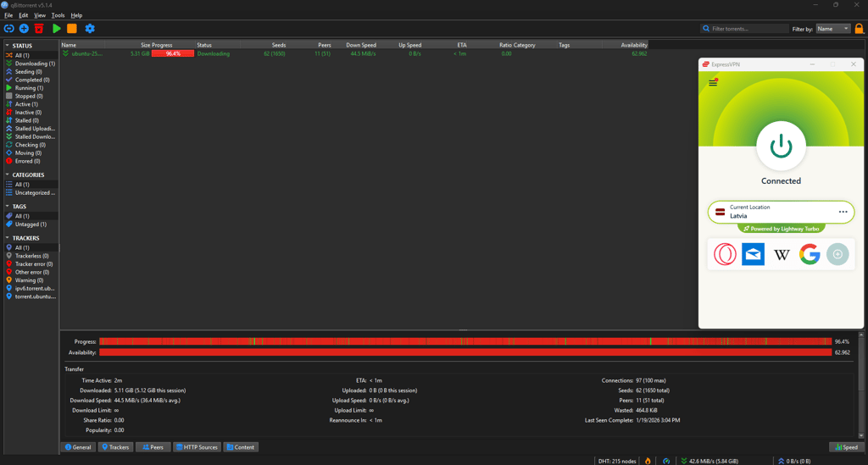Open the Filter by Name dropdown
The image size is (868, 465).
tap(832, 29)
